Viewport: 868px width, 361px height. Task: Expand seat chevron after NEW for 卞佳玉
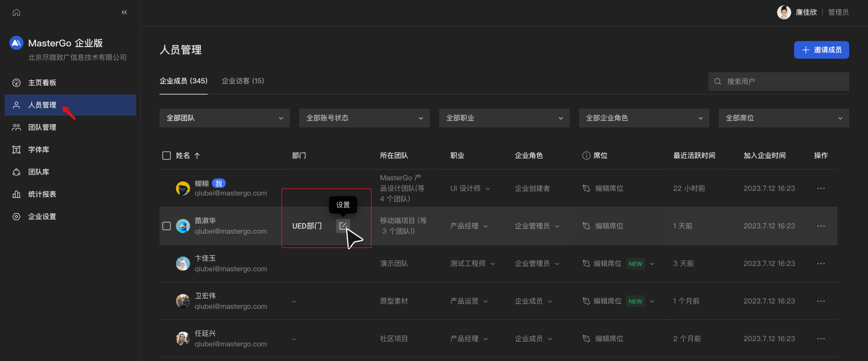[x=652, y=264]
